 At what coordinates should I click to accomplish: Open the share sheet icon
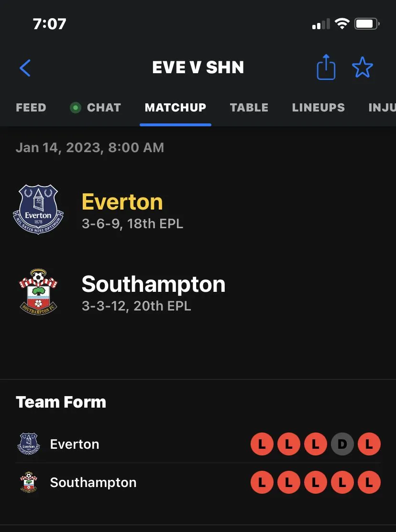326,67
